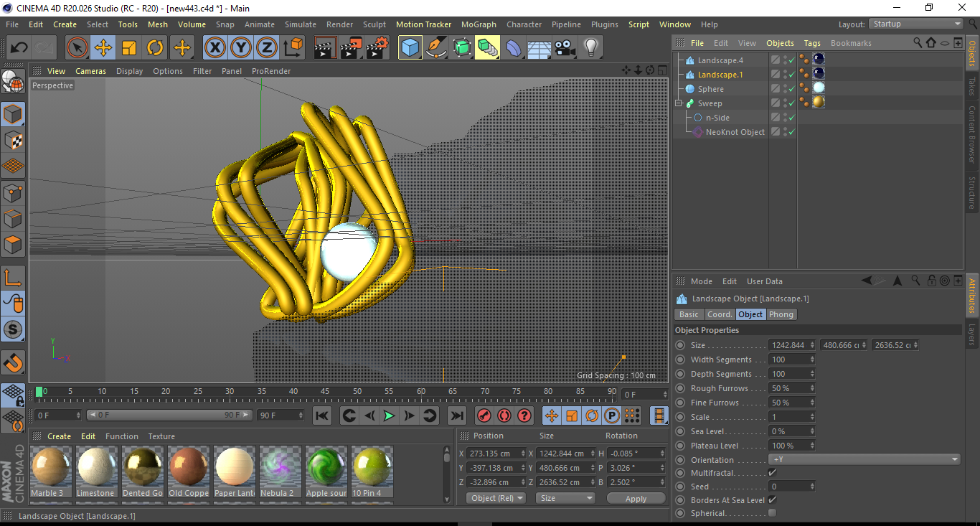Open material manager Create menu
Screen dimensions: 980x526
click(59, 436)
